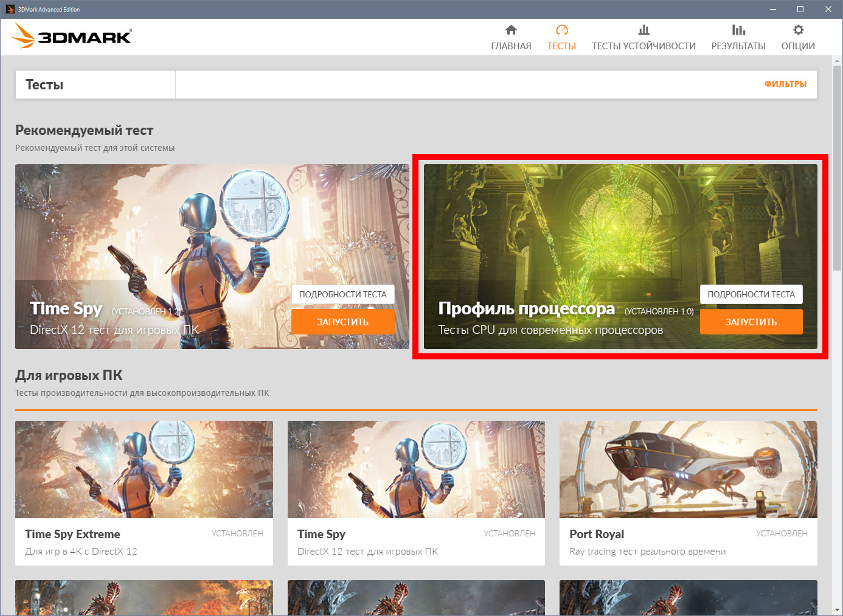The image size is (843, 616).
Task: Click the Профиль процессора banner title
Action: (x=526, y=309)
